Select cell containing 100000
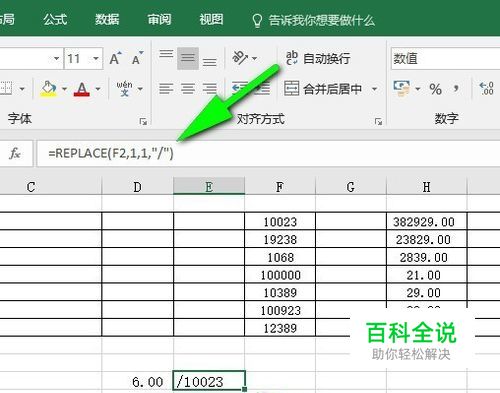Screen dimensions: 500x393 click(280, 274)
